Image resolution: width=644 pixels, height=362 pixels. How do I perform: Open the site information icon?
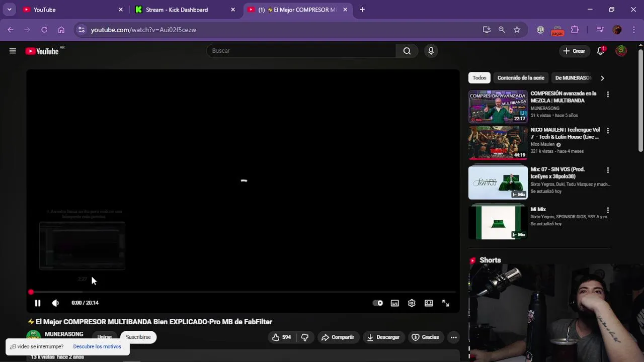(82, 30)
